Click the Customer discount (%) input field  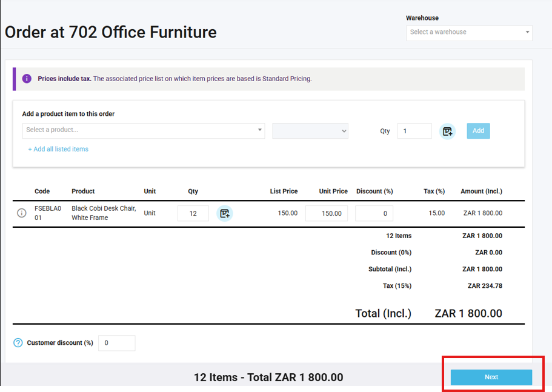pyautogui.click(x=116, y=343)
